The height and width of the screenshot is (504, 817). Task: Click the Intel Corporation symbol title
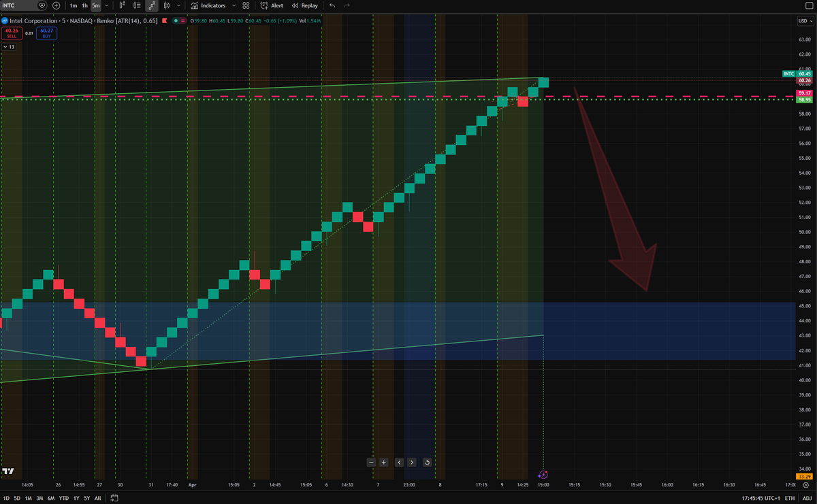[34, 21]
